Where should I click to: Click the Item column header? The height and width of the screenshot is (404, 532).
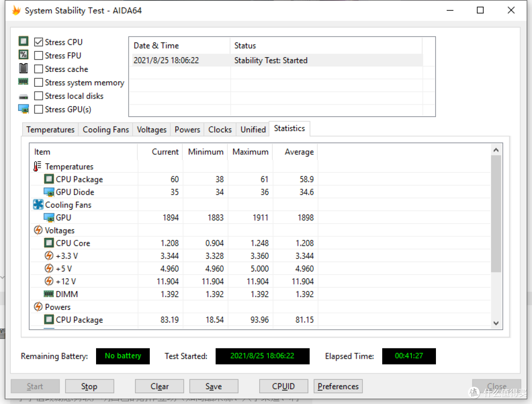(x=83, y=152)
